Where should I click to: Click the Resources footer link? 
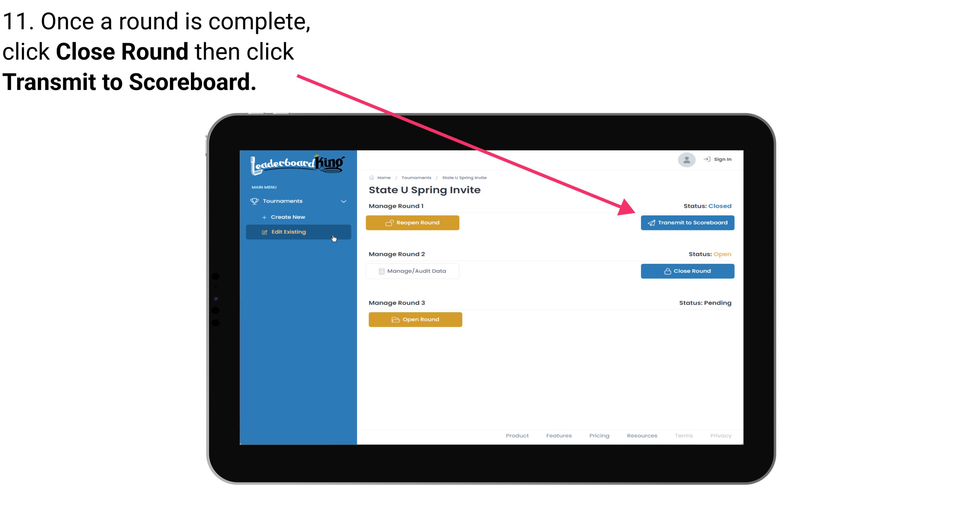pos(642,436)
